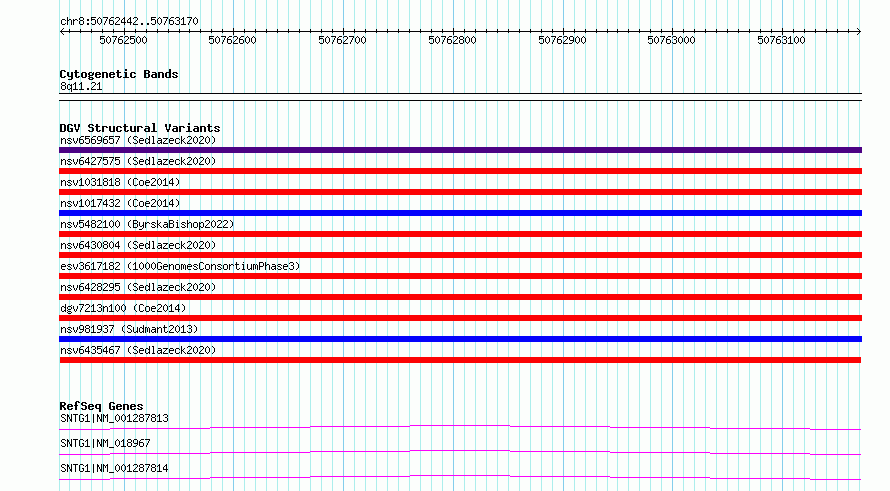Click the 50762600 ruler coordinate
The height and width of the screenshot is (491, 890).
click(232, 40)
